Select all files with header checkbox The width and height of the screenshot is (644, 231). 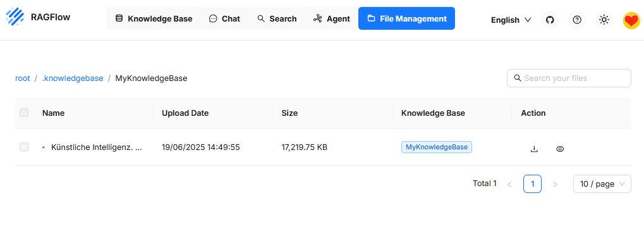point(24,113)
